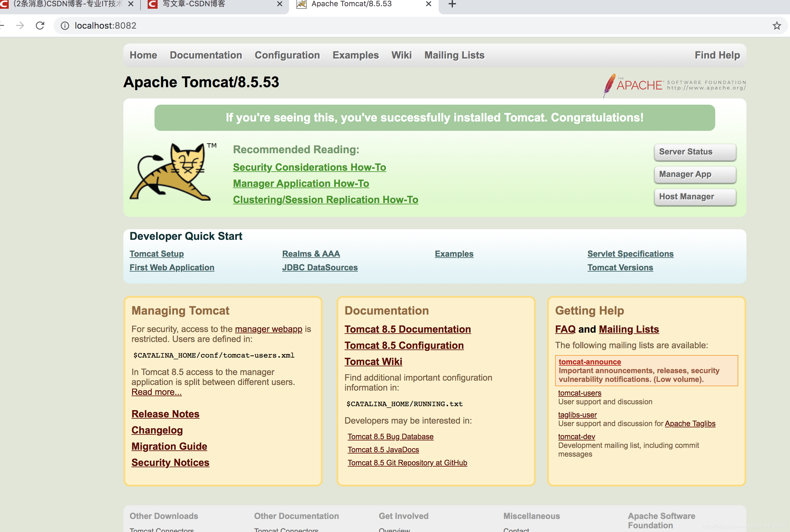Follow the Tomcat Setup quick start link
Viewport: 790px width, 532px height.
tap(156, 254)
